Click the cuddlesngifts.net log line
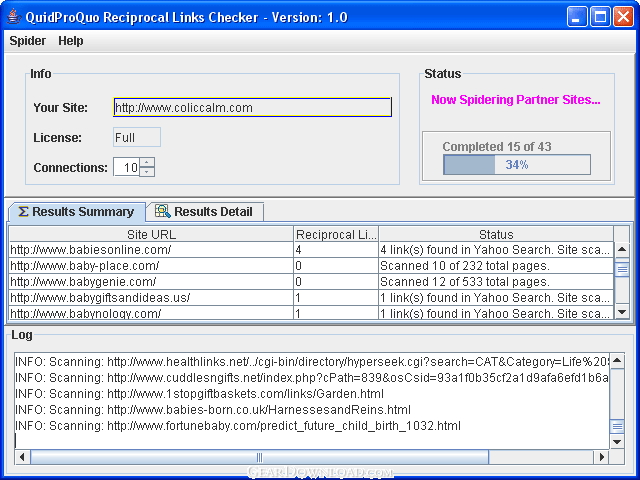This screenshot has height=480, width=640. [312, 378]
